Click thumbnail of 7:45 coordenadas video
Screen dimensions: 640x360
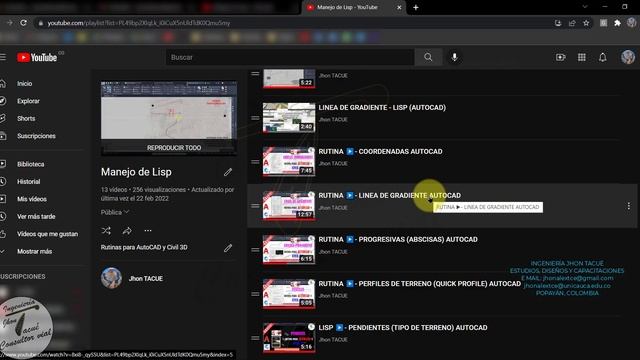click(289, 161)
